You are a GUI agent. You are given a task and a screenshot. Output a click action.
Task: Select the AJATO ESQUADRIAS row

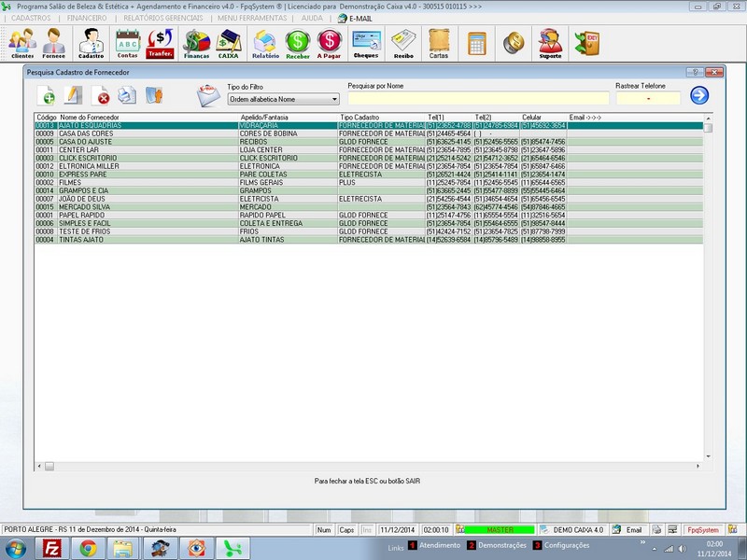[x=369, y=126]
